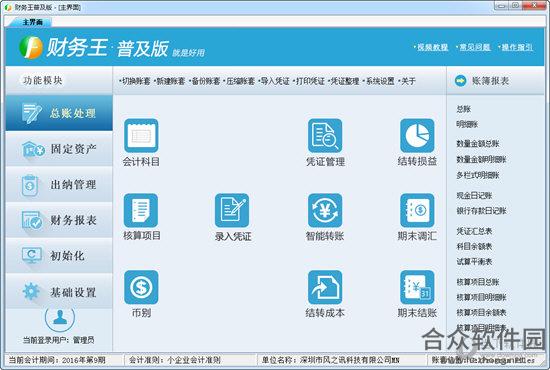Image resolution: width=550 pixels, height=370 pixels.
Task: Open the 币别 dollar icon
Action: tap(141, 287)
